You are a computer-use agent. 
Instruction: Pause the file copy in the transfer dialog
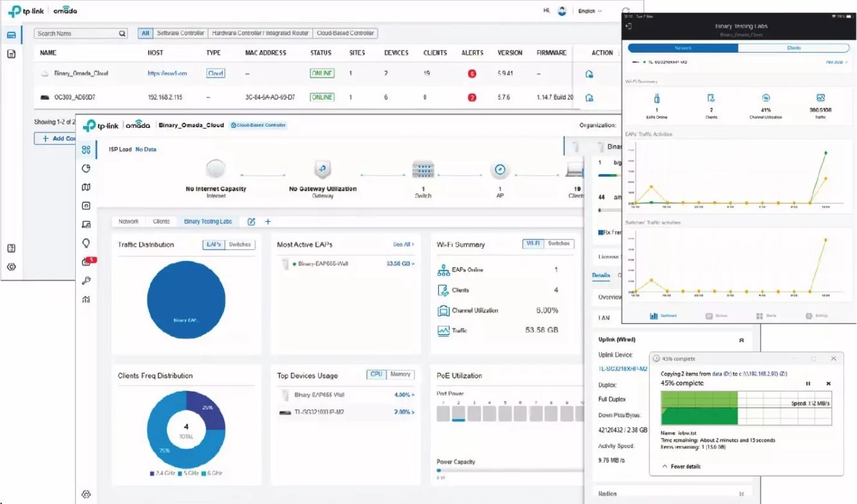(x=808, y=384)
